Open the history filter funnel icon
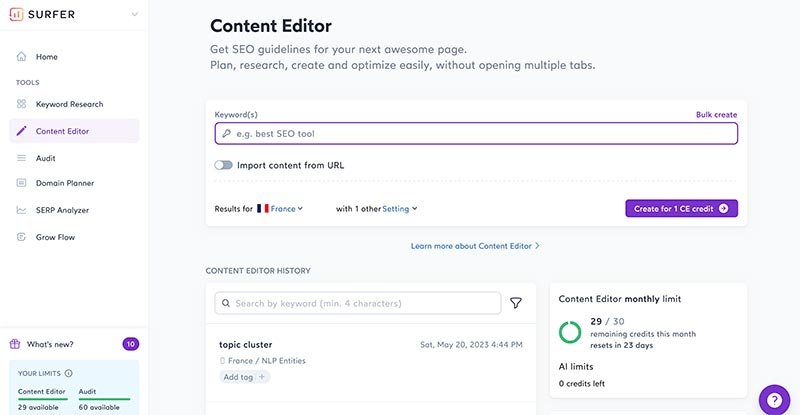The image size is (800, 415). pos(516,303)
